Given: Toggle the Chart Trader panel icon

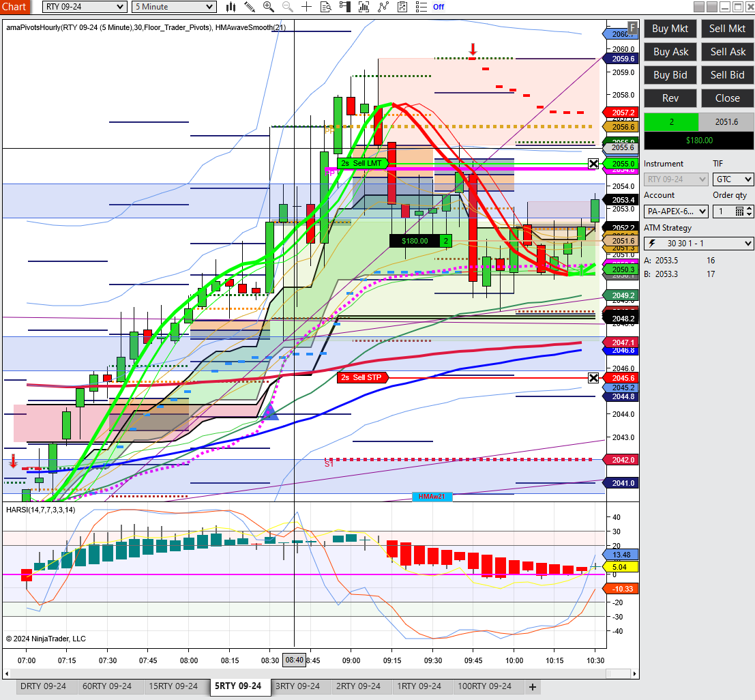Looking at the screenshot, I should 344,7.
